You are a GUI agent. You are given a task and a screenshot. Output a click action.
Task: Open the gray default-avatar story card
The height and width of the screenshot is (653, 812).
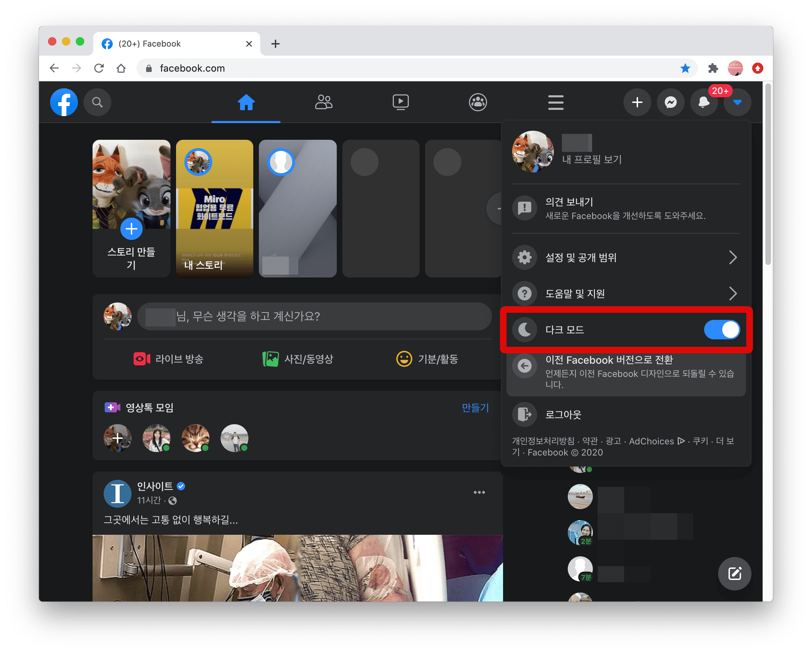coord(297,209)
